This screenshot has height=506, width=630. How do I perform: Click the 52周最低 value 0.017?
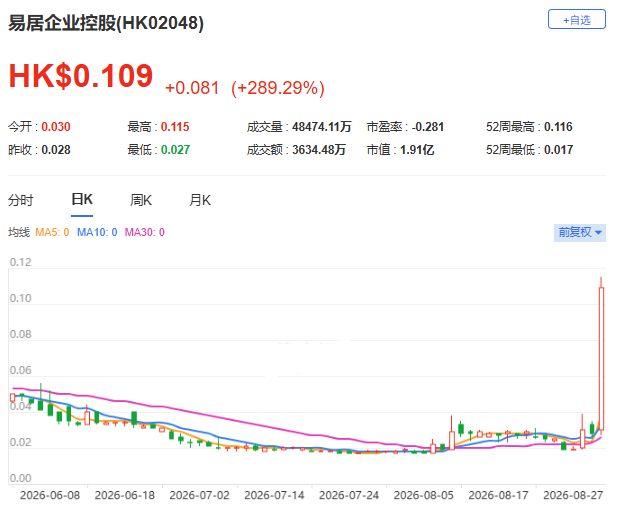pos(558,150)
